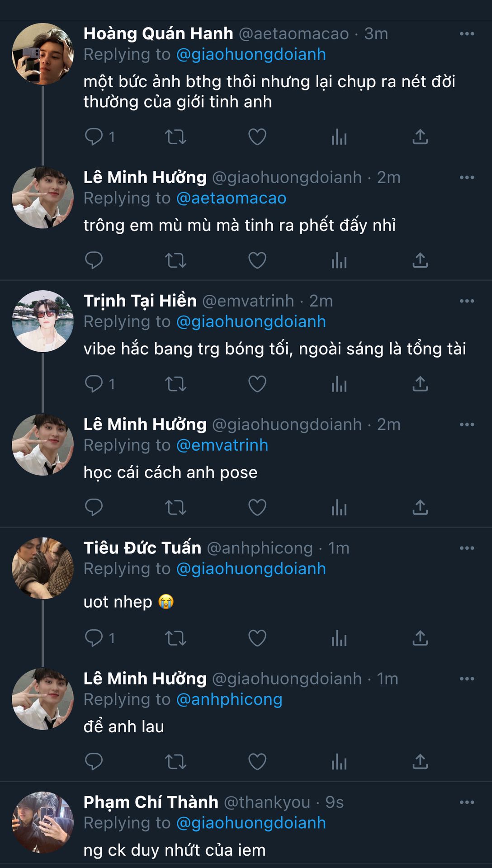Open Tiêu Đức Tuấn's profile picture
This screenshot has height=868, width=492.
(43, 568)
